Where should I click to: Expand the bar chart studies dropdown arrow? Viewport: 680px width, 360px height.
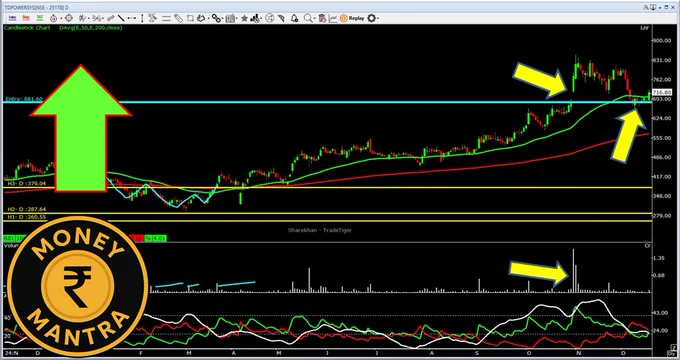tap(261, 19)
